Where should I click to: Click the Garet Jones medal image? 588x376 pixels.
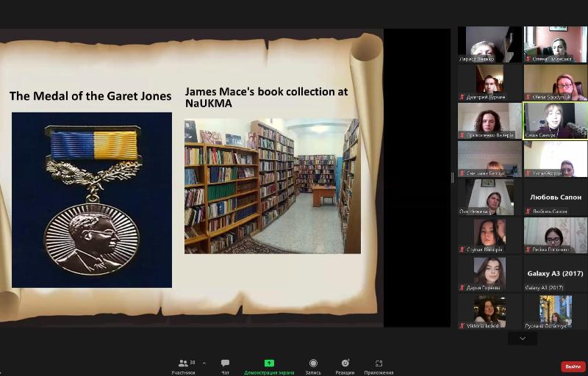click(x=92, y=200)
